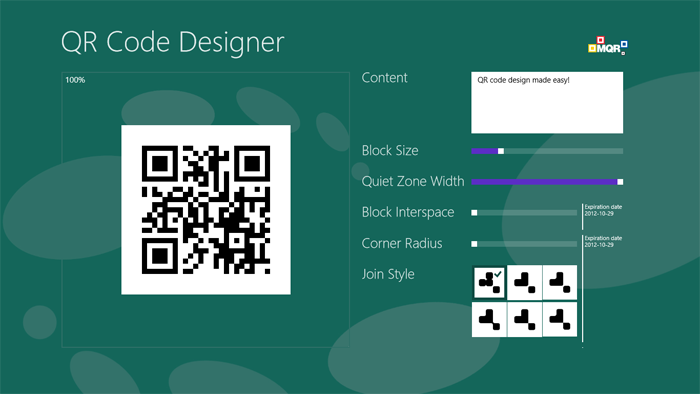Click the Corner Radius slider thumb
Viewport: 700px width, 394px height.
coord(474,244)
